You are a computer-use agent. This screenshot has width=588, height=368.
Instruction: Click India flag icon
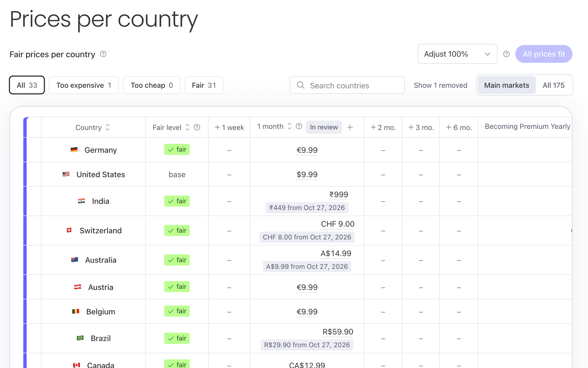point(82,201)
